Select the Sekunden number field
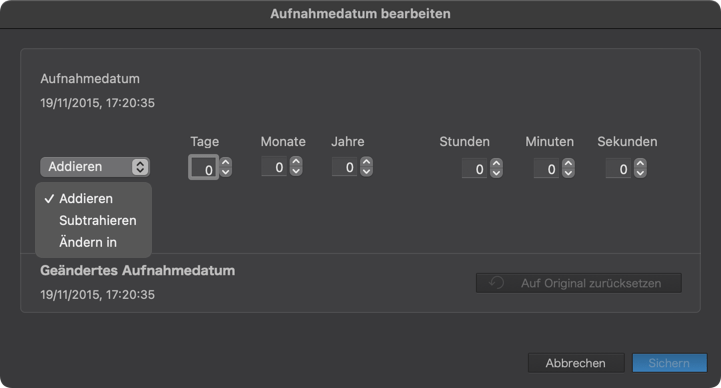721x388 pixels. tap(618, 168)
